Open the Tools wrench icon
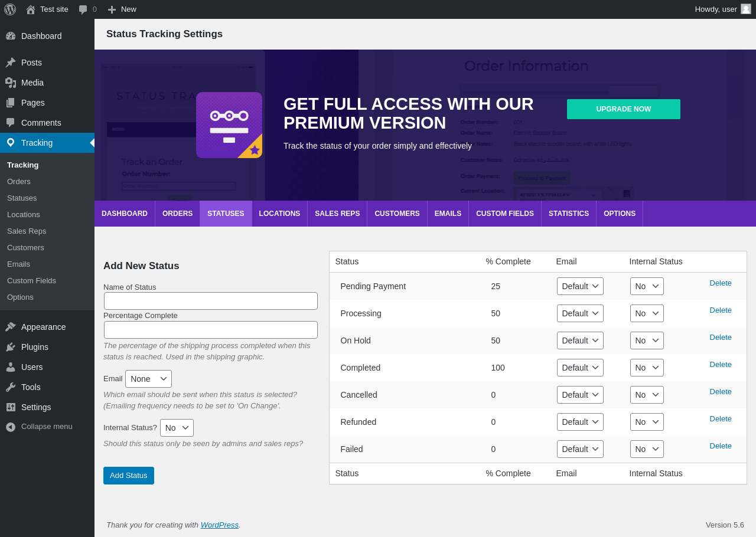This screenshot has height=537, width=756. (x=11, y=387)
